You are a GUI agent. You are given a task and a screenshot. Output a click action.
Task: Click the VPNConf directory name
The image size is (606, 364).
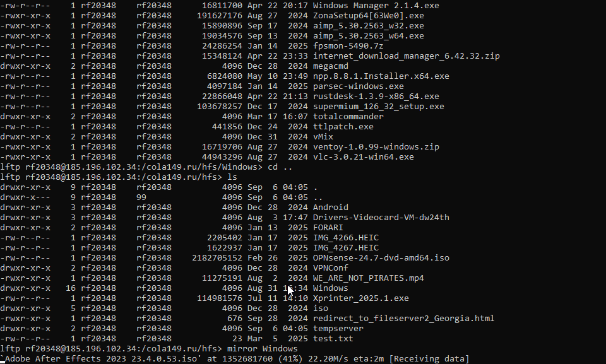[330, 268]
